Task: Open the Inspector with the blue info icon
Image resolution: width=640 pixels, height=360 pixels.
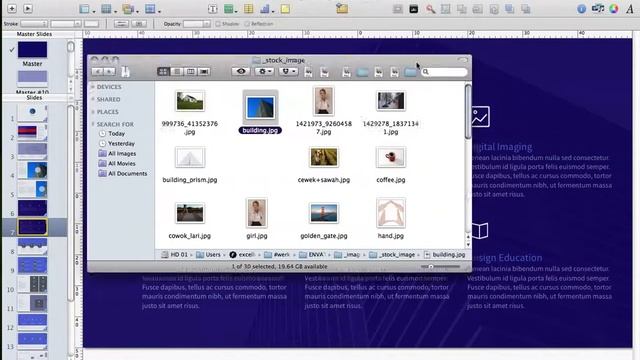Action: coord(581,9)
